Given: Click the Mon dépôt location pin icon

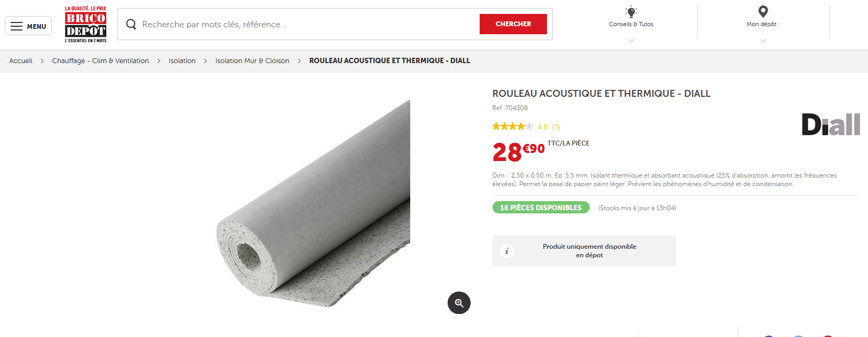Looking at the screenshot, I should [x=763, y=11].
